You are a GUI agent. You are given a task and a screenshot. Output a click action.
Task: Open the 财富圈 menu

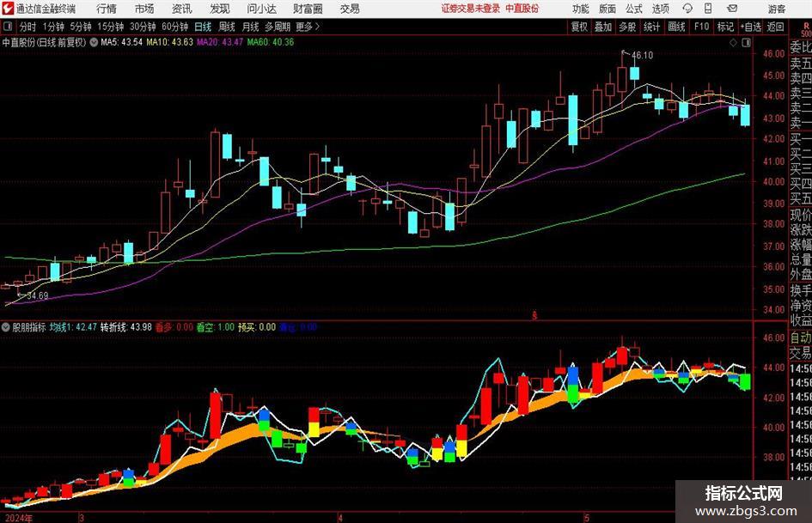308,9
